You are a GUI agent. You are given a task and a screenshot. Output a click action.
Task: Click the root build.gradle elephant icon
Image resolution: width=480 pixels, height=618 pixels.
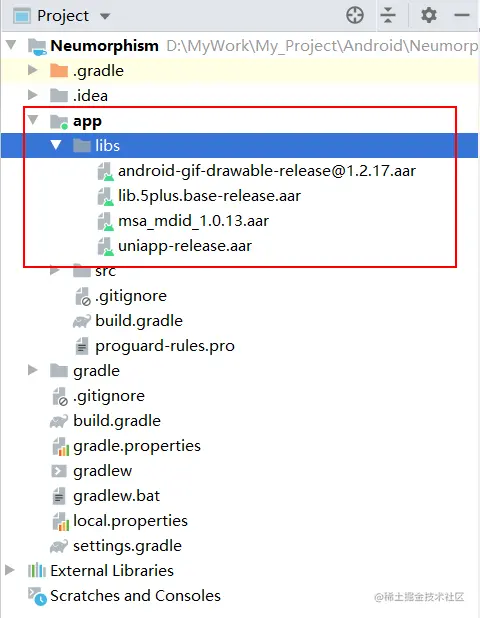click(59, 421)
